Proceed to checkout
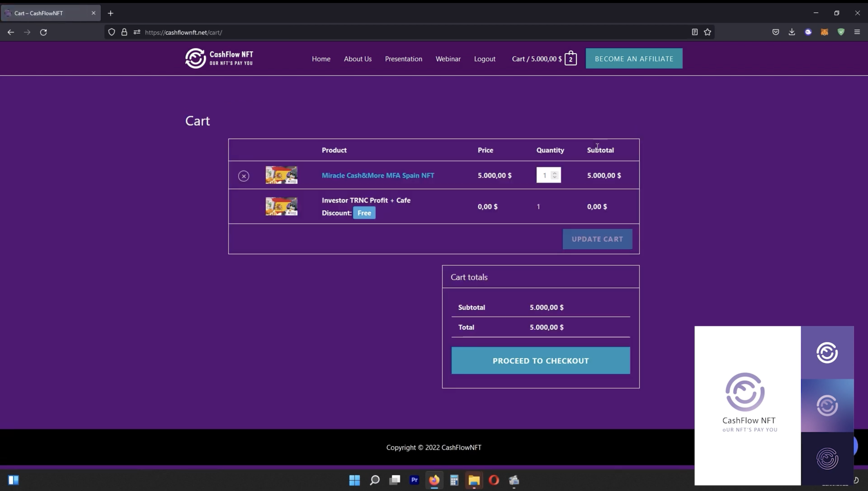The width and height of the screenshot is (868, 491). [540, 361]
